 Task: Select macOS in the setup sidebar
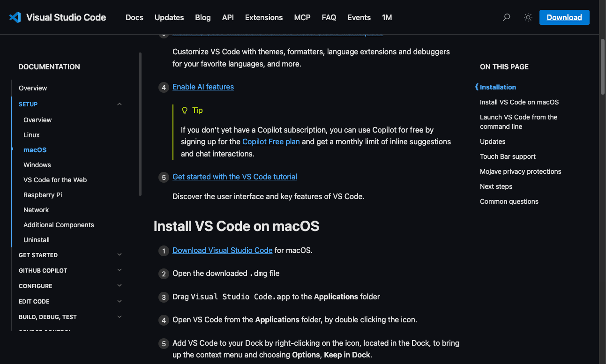pos(35,150)
